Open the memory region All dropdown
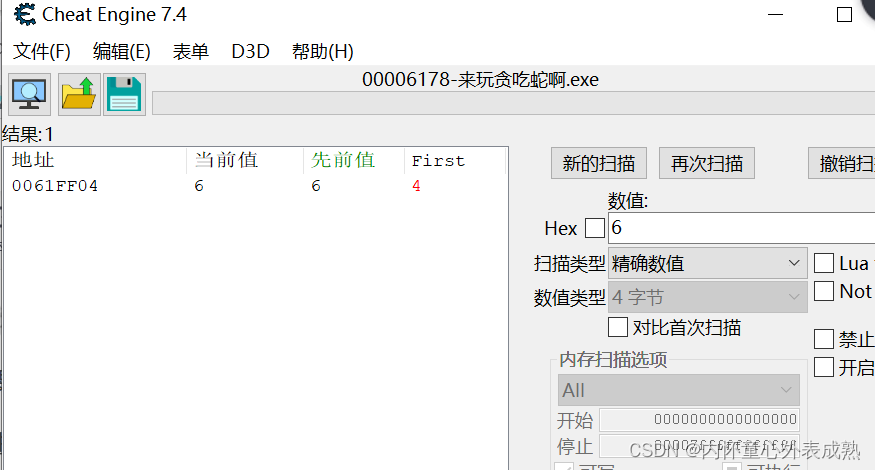Viewport: 875px width, 470px height. pos(679,390)
